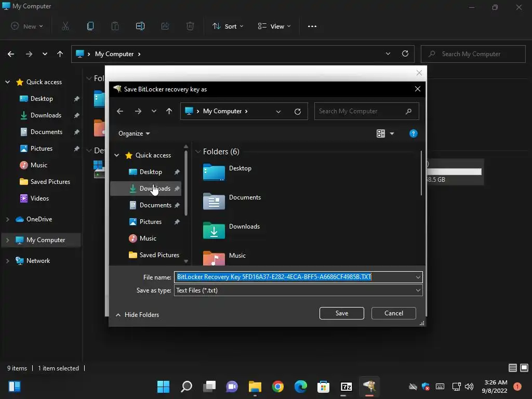Expand Network node in File Explorer sidebar
This screenshot has height=399, width=532.
[x=7, y=261]
